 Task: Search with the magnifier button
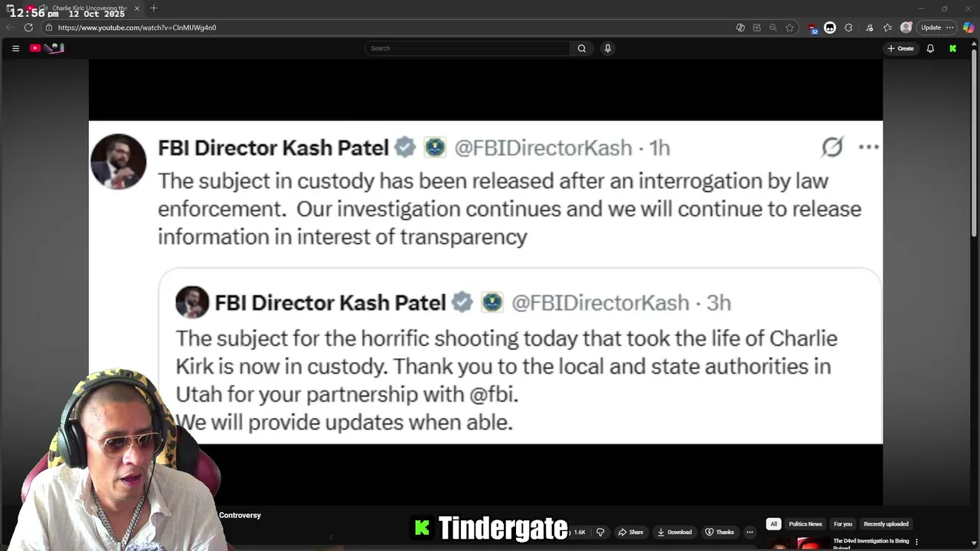[x=582, y=48]
